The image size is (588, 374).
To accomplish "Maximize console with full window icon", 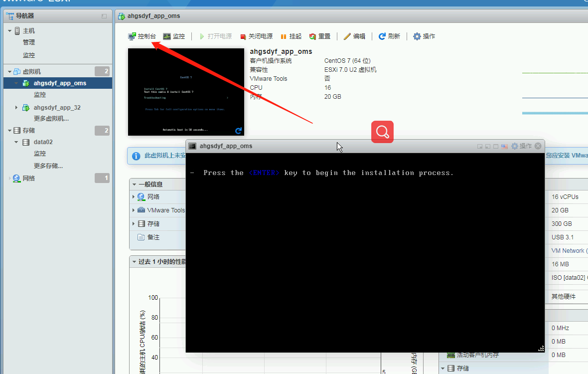I will click(496, 146).
